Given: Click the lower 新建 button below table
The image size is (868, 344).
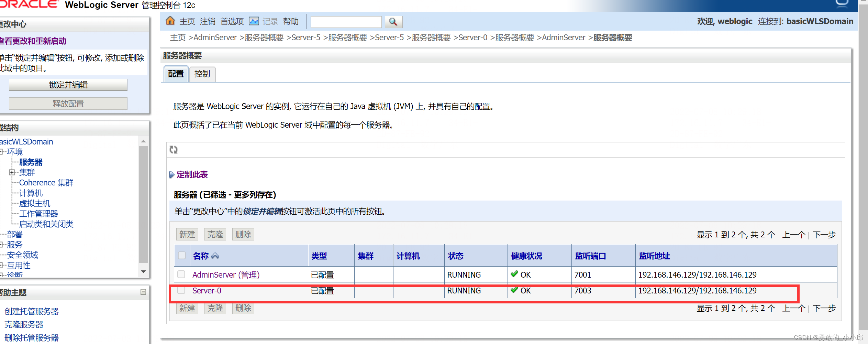Looking at the screenshot, I should pos(187,308).
